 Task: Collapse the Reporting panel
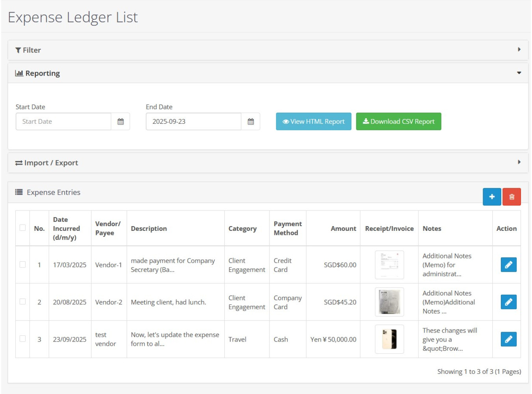[268, 73]
